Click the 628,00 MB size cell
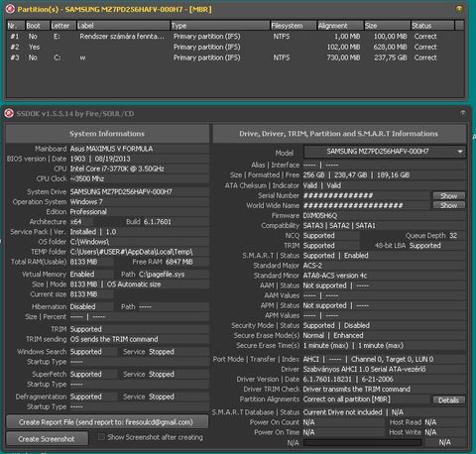 click(x=391, y=47)
